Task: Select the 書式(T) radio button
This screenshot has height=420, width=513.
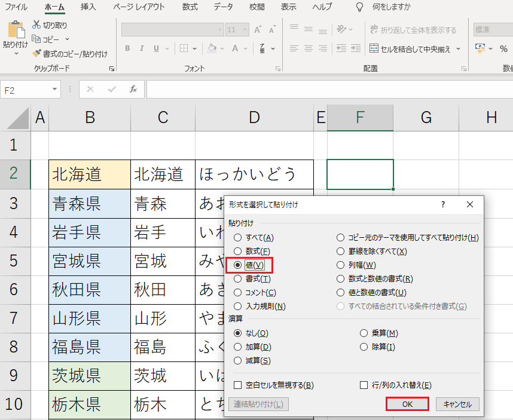Action: 237,279
